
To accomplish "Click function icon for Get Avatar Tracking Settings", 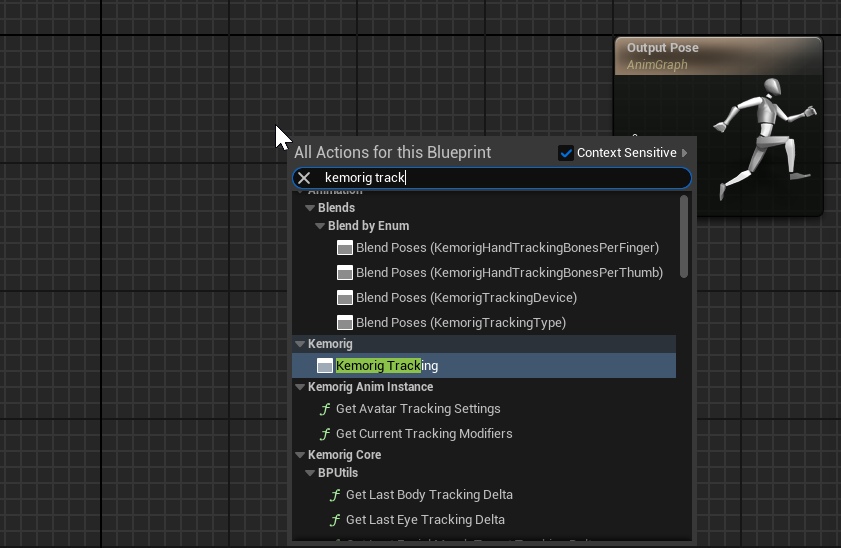I will (x=325, y=409).
